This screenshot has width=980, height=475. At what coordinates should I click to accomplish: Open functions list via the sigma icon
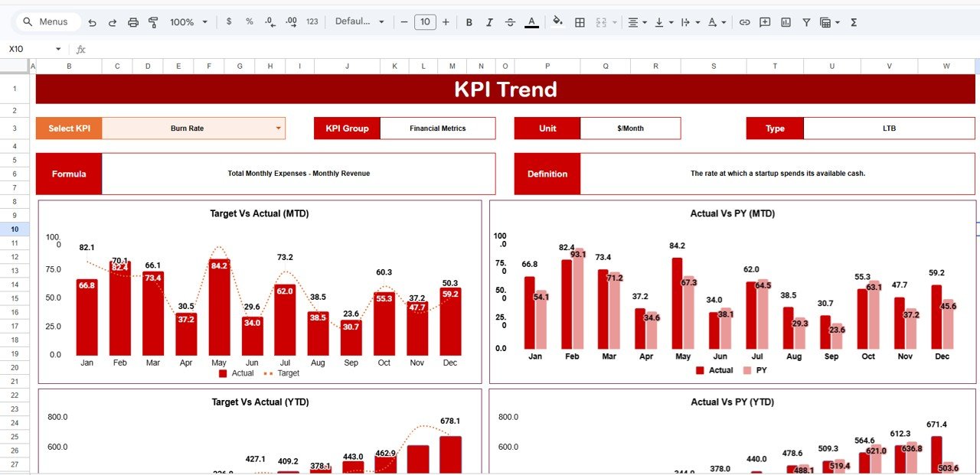coord(853,21)
